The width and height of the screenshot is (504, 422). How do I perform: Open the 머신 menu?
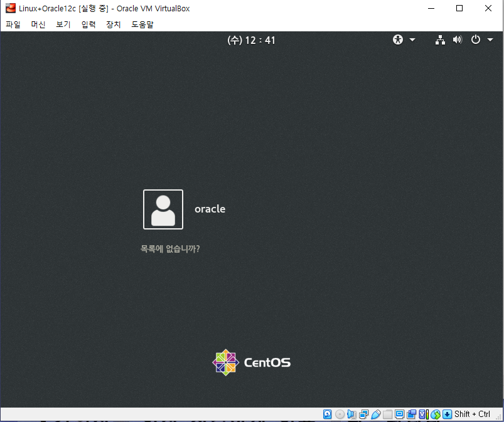(x=38, y=24)
